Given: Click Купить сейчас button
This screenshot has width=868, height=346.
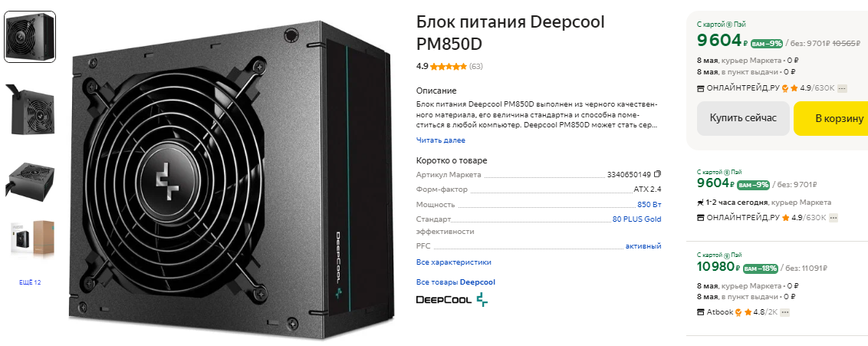Looking at the screenshot, I should pyautogui.click(x=743, y=118).
